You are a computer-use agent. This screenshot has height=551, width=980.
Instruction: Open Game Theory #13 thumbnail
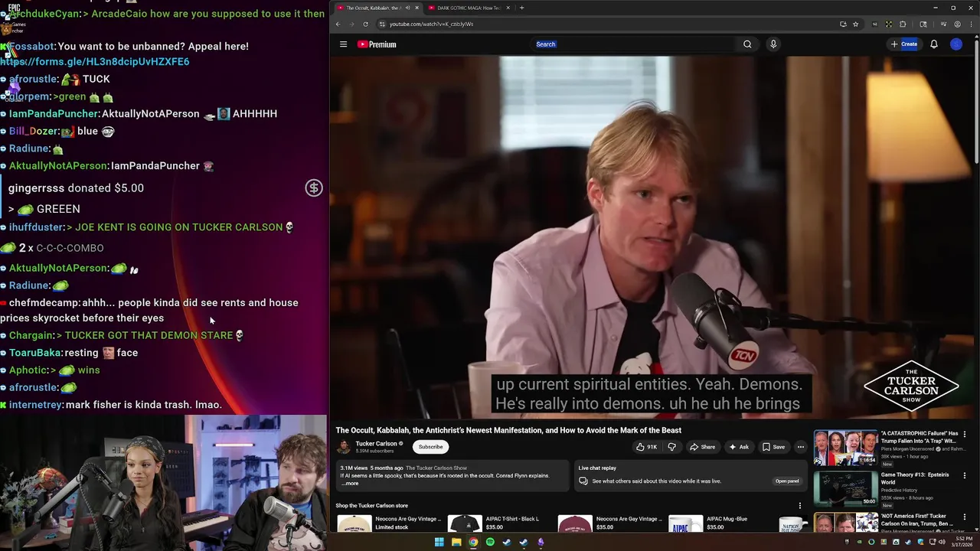click(845, 489)
